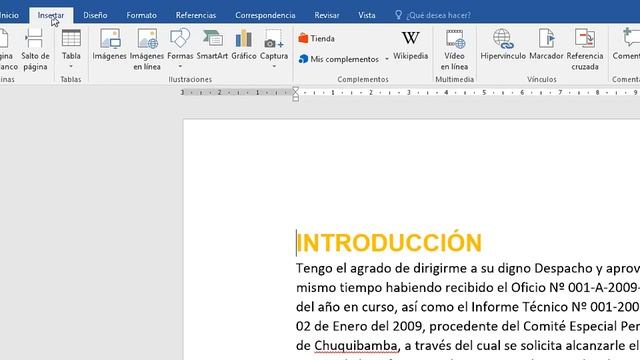
Task: Click the lightbulb Tell Me icon
Action: click(x=398, y=15)
